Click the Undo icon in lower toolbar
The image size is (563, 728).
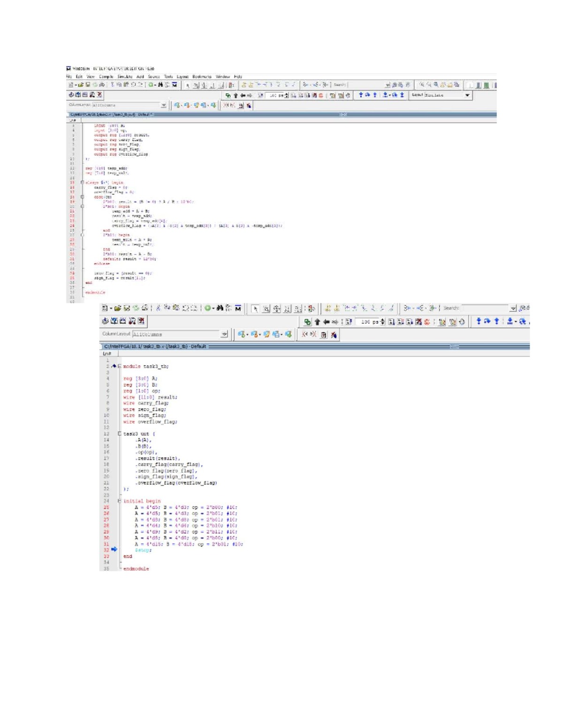pyautogui.click(x=185, y=308)
